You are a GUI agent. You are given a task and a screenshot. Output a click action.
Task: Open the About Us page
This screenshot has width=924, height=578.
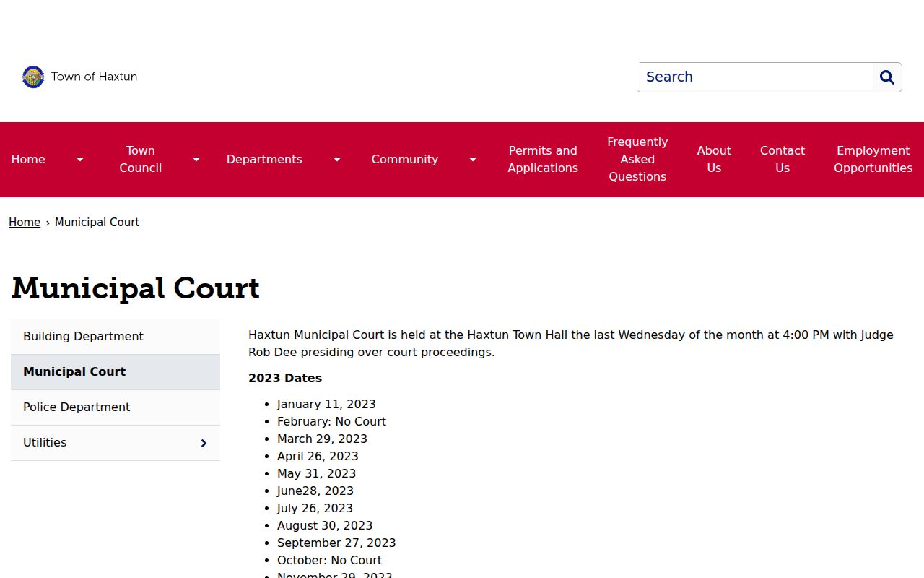(x=714, y=160)
